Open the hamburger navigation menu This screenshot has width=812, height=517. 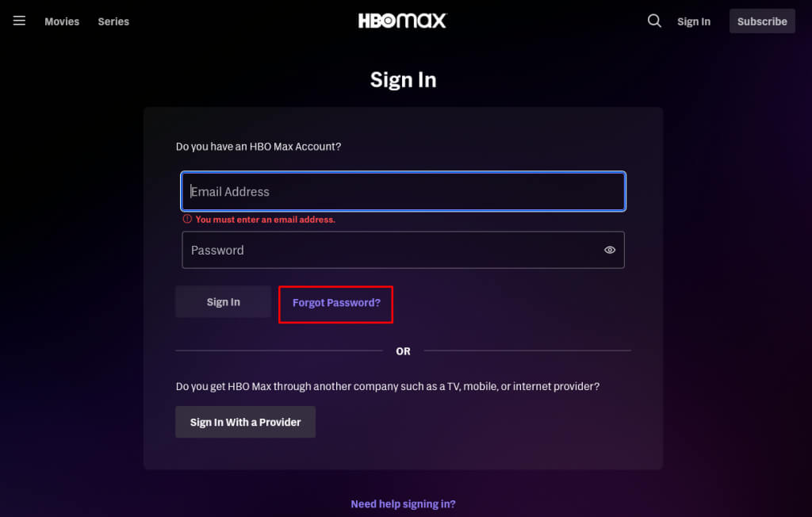coord(19,21)
